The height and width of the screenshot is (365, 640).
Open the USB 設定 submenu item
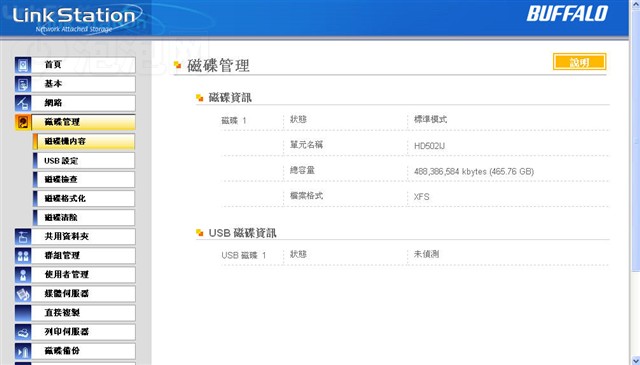84,160
